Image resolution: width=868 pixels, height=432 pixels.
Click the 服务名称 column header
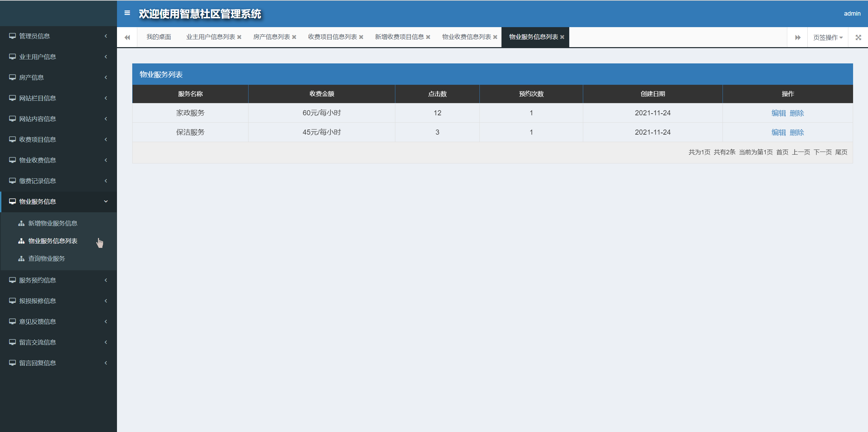pyautogui.click(x=190, y=94)
